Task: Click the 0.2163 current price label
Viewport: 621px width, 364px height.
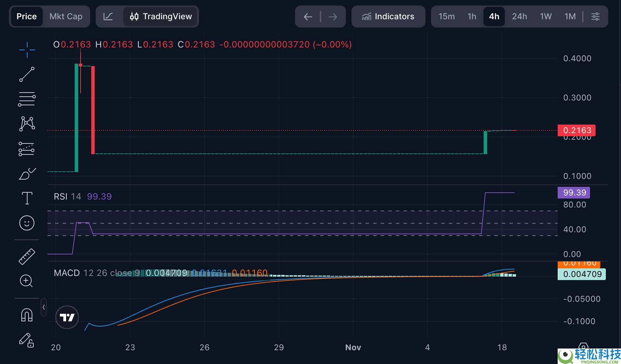Action: click(x=577, y=130)
